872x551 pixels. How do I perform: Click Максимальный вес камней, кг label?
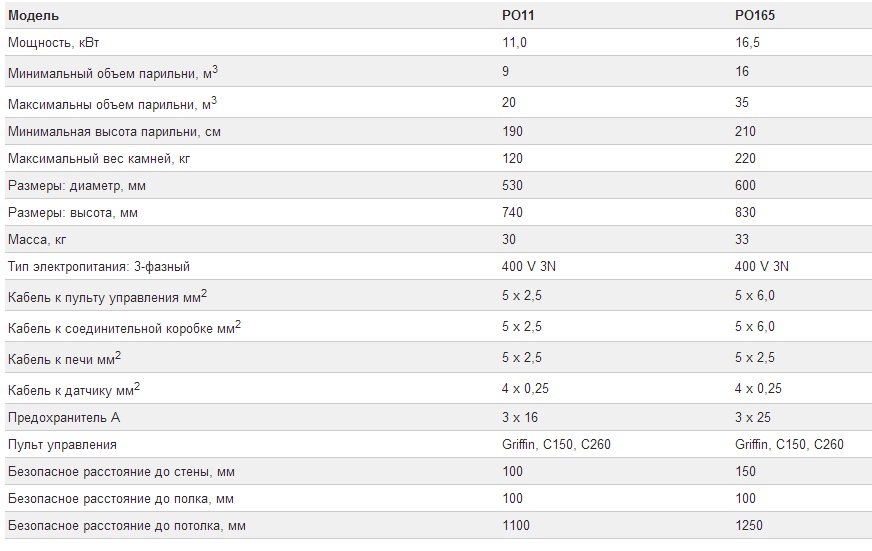(99, 158)
